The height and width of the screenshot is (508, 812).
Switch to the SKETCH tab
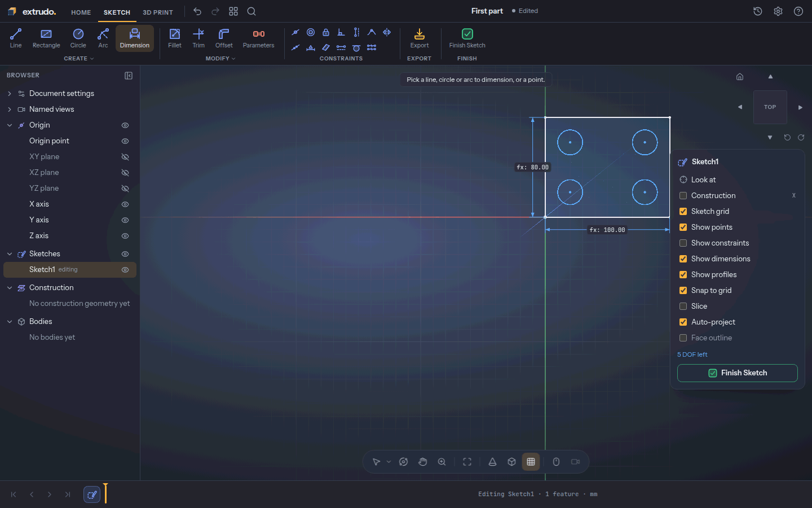pos(117,12)
